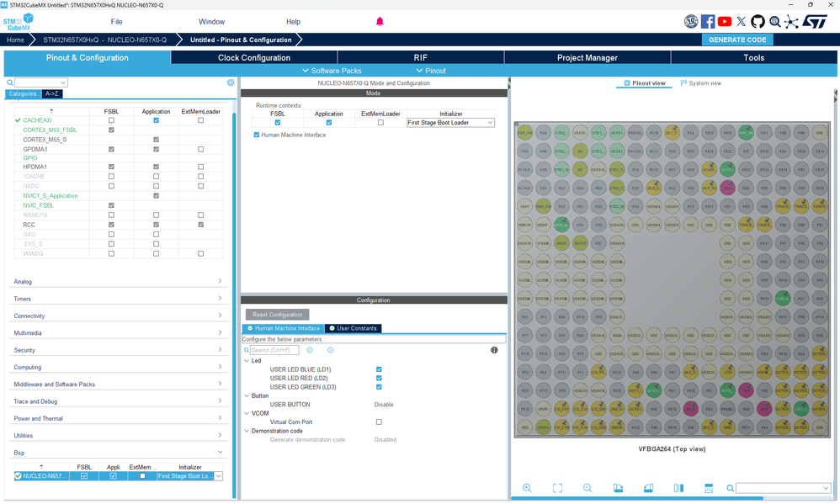
Task: Click the search magnifier beside the category filter
Action: [9, 82]
